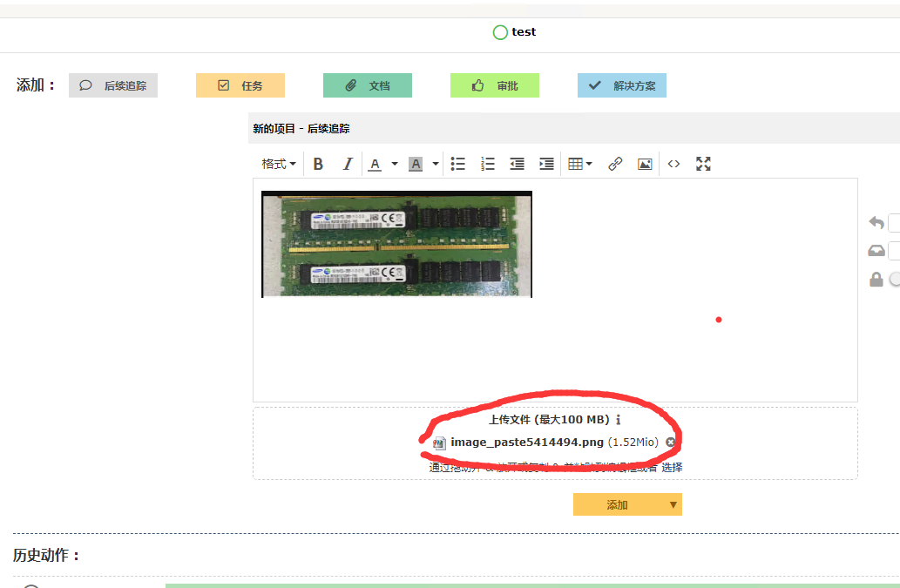
Task: Open the 审批 section
Action: 494,84
